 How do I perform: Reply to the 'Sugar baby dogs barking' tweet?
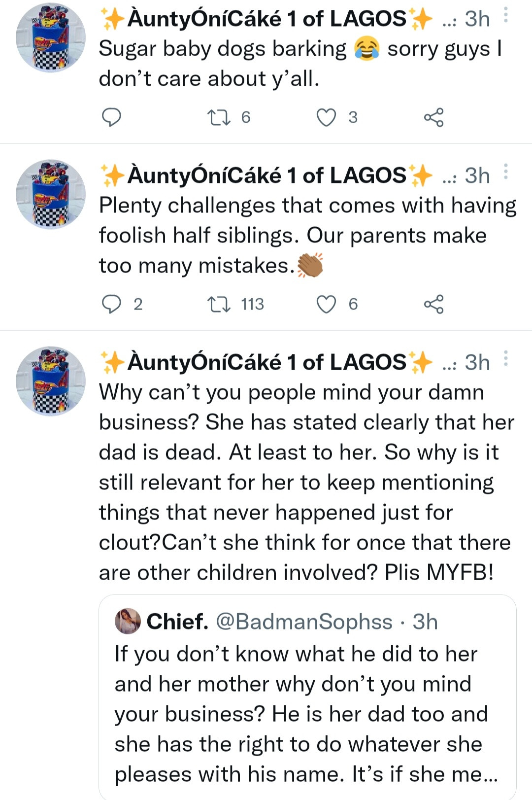[x=111, y=117]
